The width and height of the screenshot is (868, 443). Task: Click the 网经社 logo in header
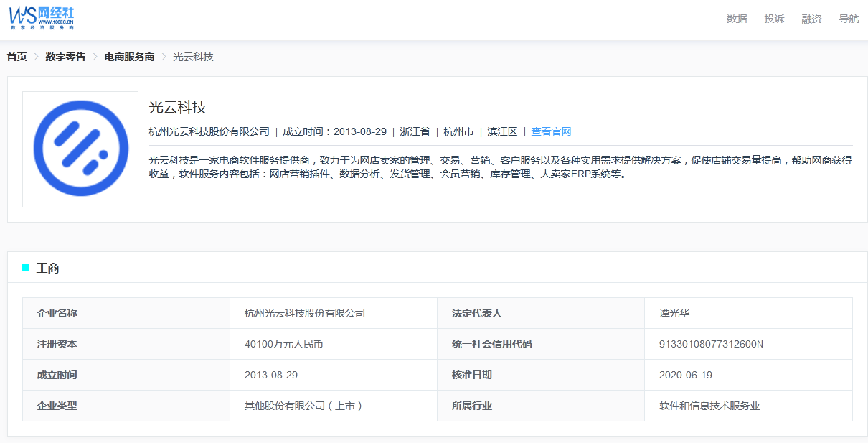coord(42,18)
